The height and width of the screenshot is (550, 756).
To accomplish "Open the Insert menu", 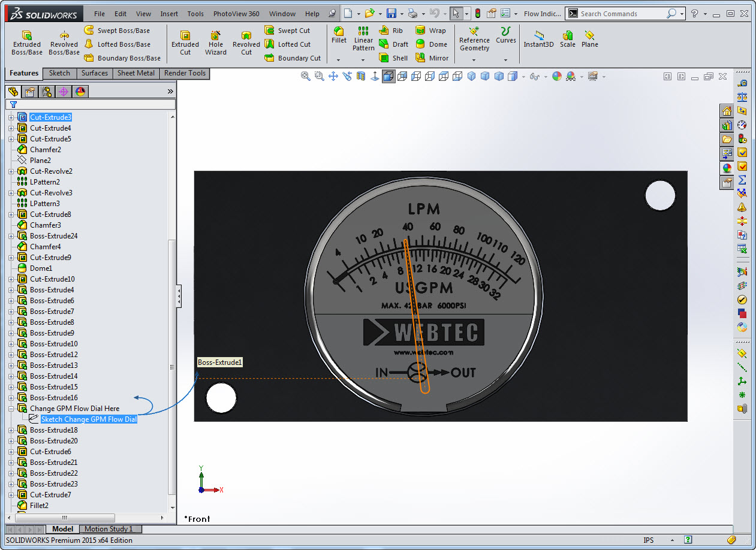I will click(x=169, y=14).
